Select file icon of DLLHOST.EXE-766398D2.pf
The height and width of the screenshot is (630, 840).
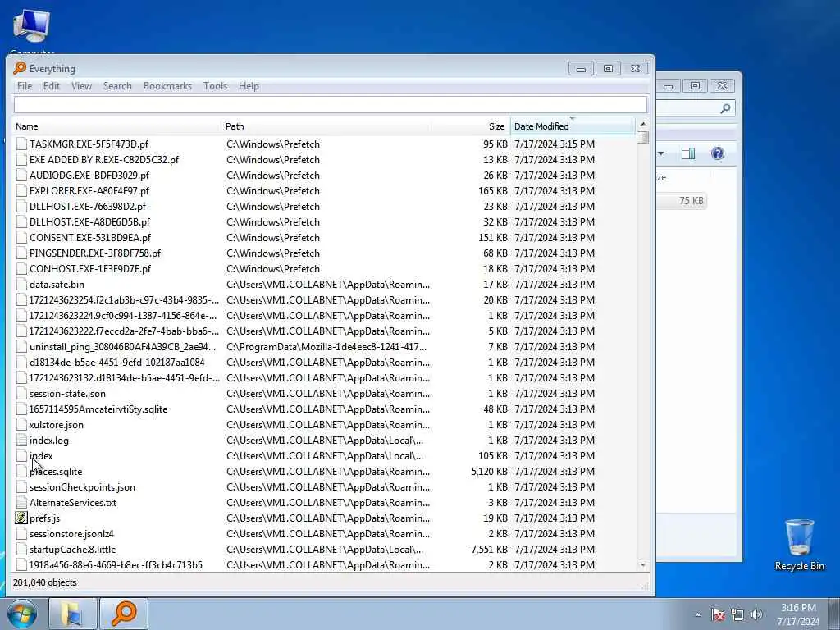(x=21, y=206)
